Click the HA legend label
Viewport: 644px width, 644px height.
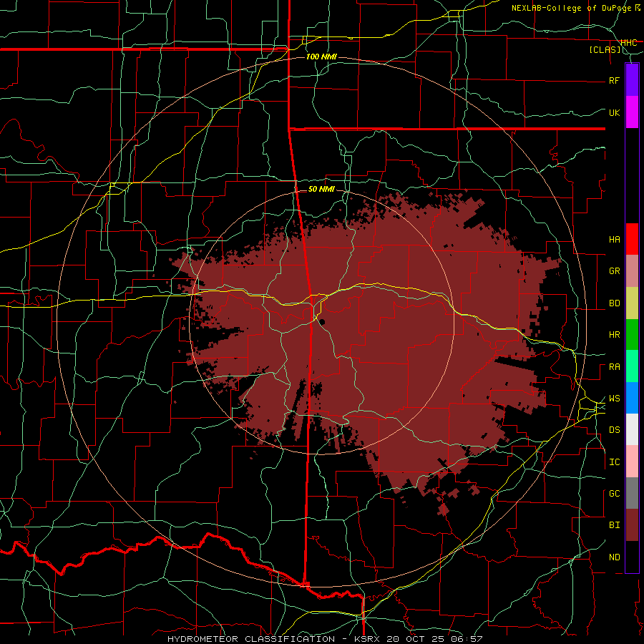(x=614, y=240)
